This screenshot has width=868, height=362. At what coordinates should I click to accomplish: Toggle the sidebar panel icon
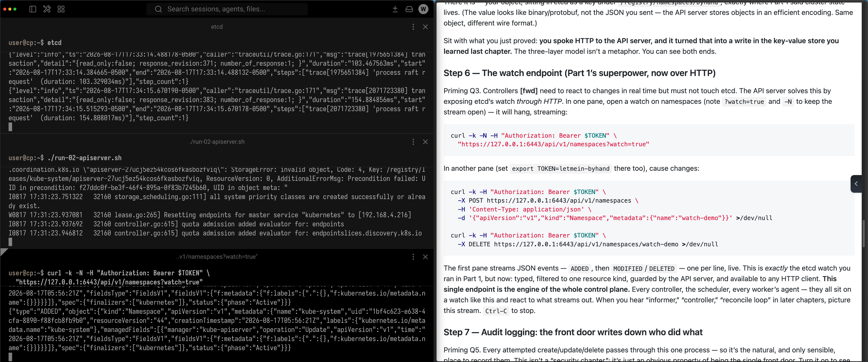point(33,9)
